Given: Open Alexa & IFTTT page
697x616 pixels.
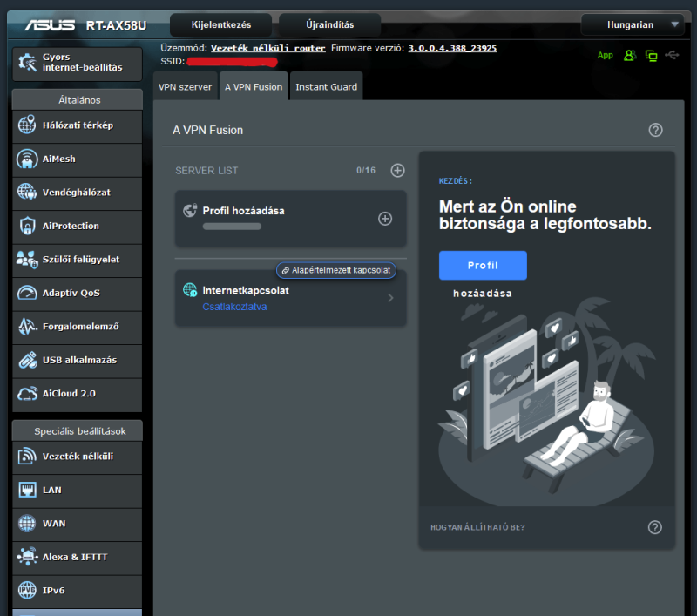Looking at the screenshot, I should click(78, 558).
